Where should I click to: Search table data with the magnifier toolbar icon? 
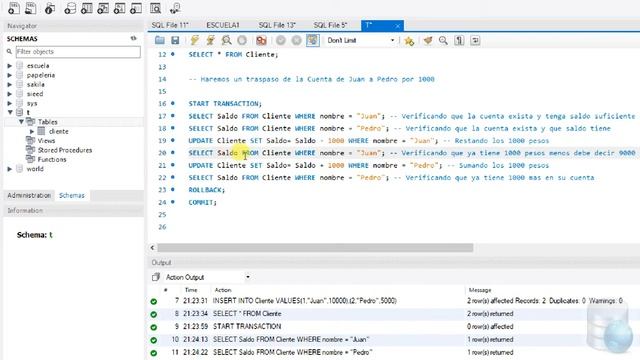[156, 8]
